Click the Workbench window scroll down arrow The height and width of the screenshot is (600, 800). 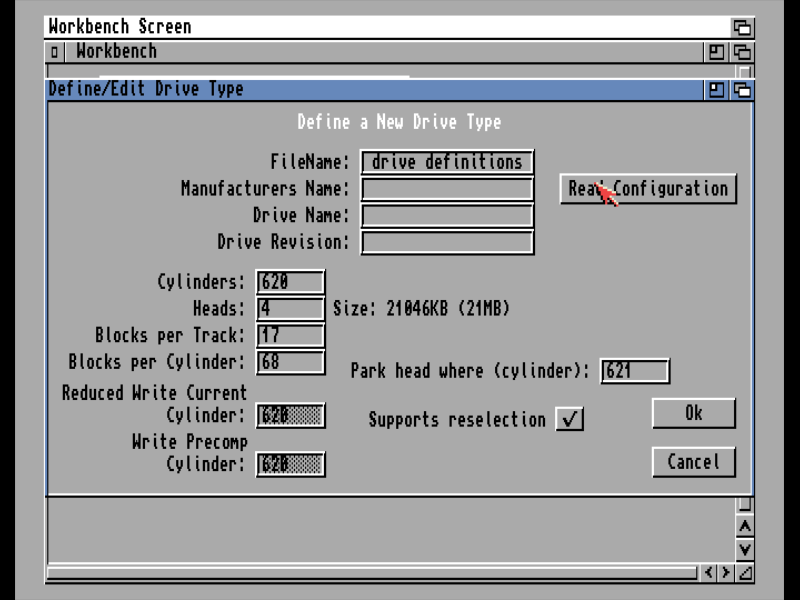744,549
